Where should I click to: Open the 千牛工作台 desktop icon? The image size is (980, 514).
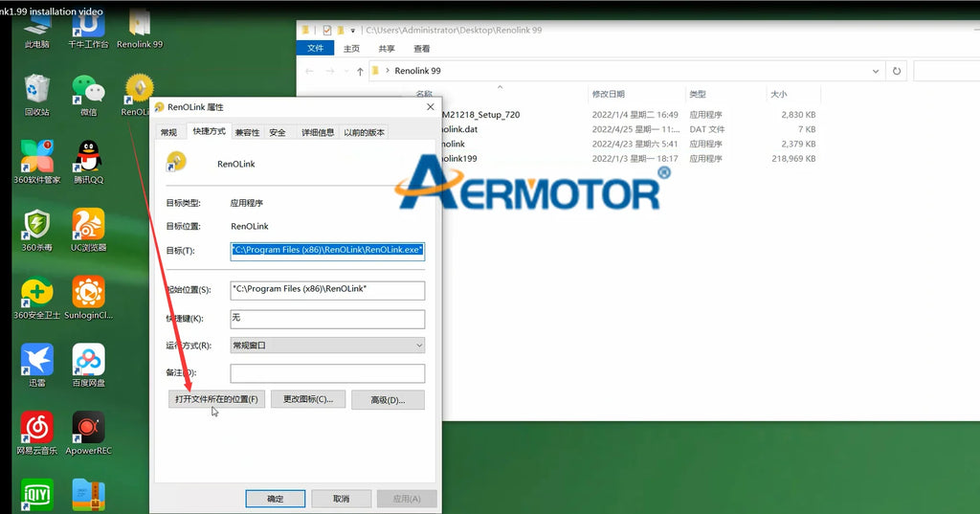[88, 32]
